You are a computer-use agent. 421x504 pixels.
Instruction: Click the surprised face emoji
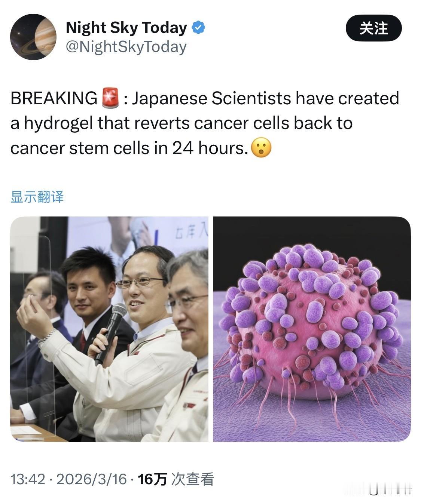point(261,148)
